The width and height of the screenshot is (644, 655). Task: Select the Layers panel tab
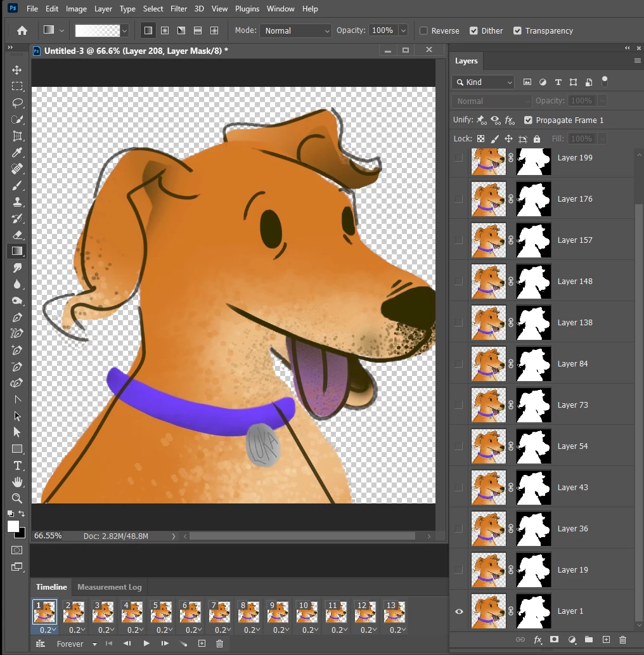pyautogui.click(x=466, y=61)
